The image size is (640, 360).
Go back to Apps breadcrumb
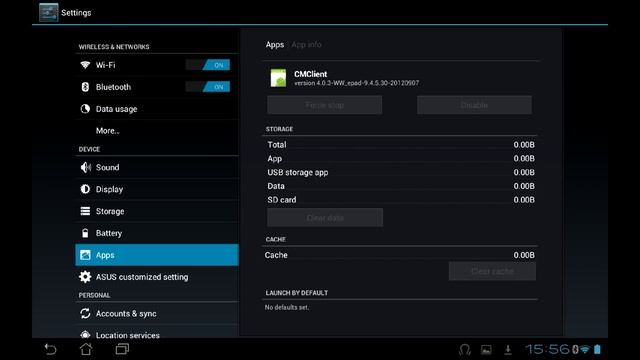[x=275, y=44]
